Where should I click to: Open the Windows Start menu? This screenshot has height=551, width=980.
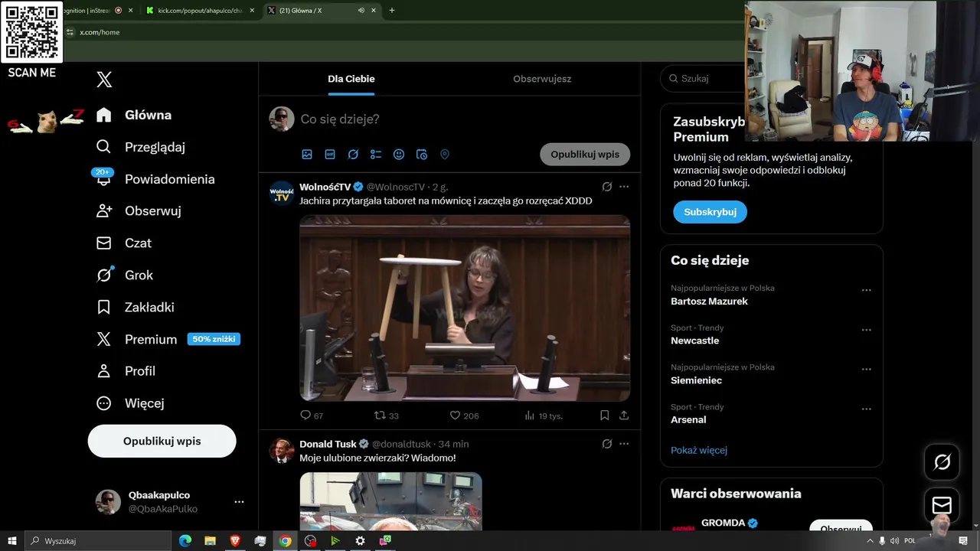click(x=12, y=541)
